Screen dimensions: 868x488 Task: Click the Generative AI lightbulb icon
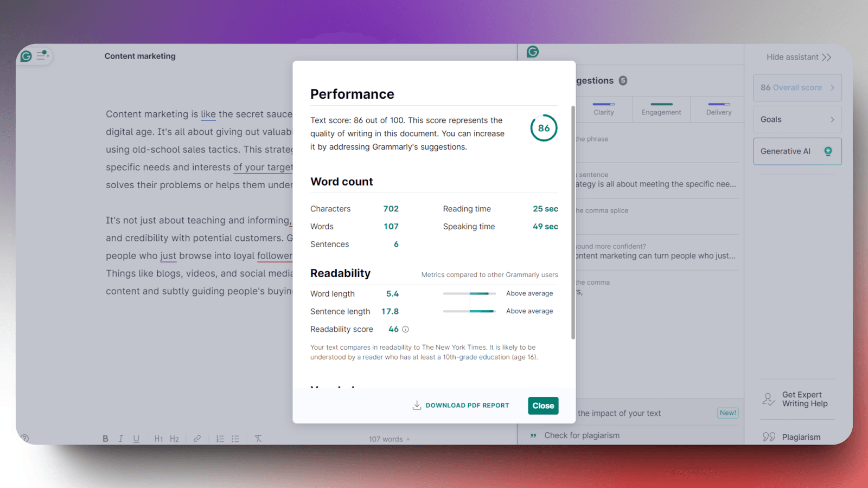pyautogui.click(x=828, y=151)
